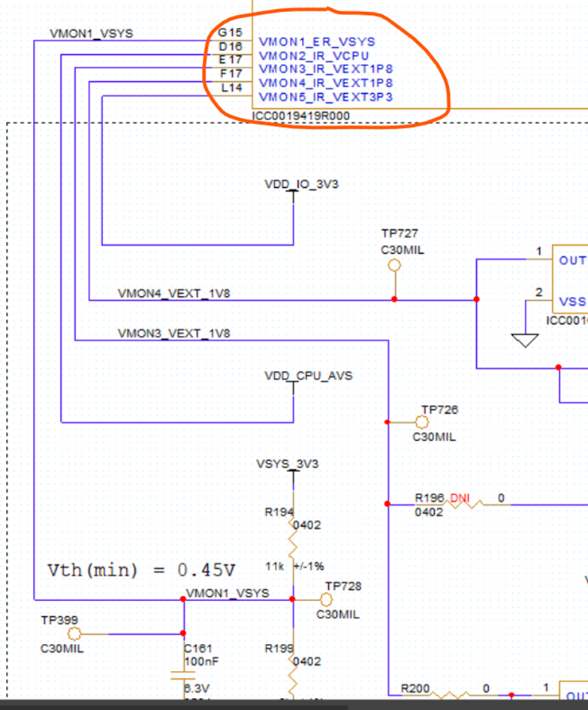Click pin number D16
Viewport: 588px width, 710px height.
(x=231, y=47)
